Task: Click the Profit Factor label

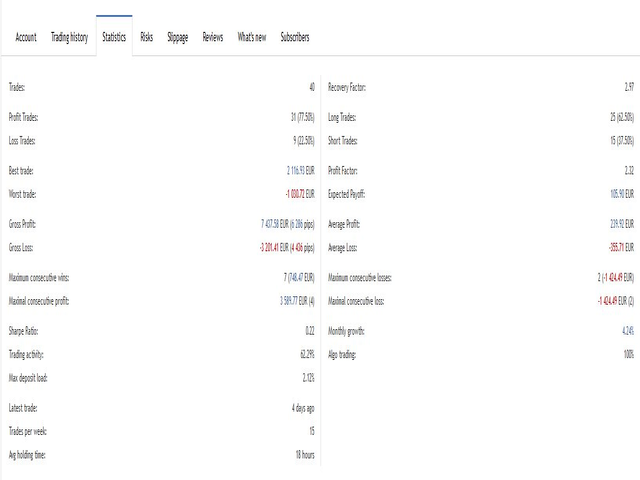Action: (x=343, y=171)
